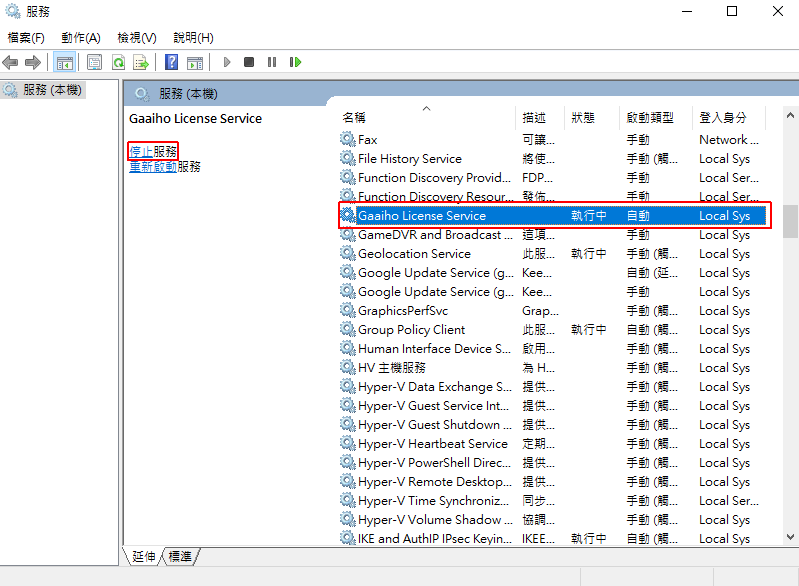The height and width of the screenshot is (586, 799).
Task: Click gear icon beside Hyper-V Heartbeat Service
Action: pyautogui.click(x=348, y=443)
